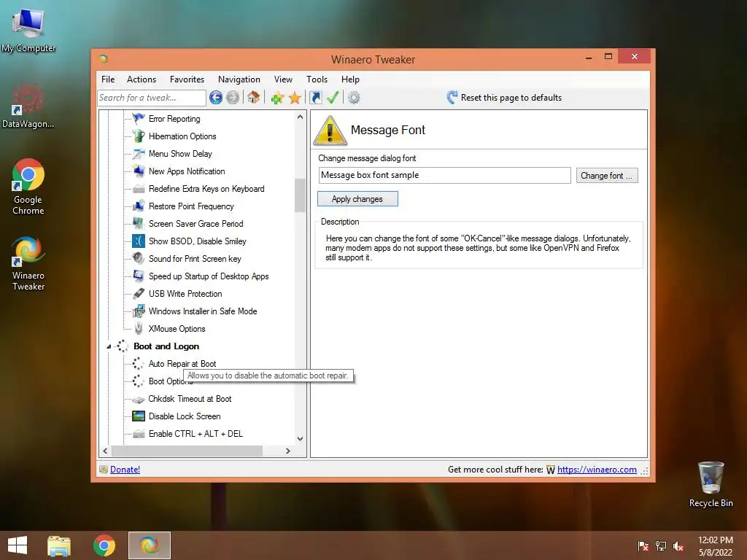Open the Actions menu
Screen dimensions: 747x560
click(x=142, y=79)
